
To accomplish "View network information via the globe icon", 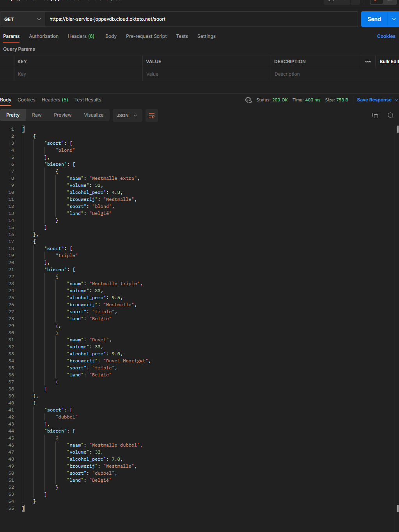I will tap(248, 99).
